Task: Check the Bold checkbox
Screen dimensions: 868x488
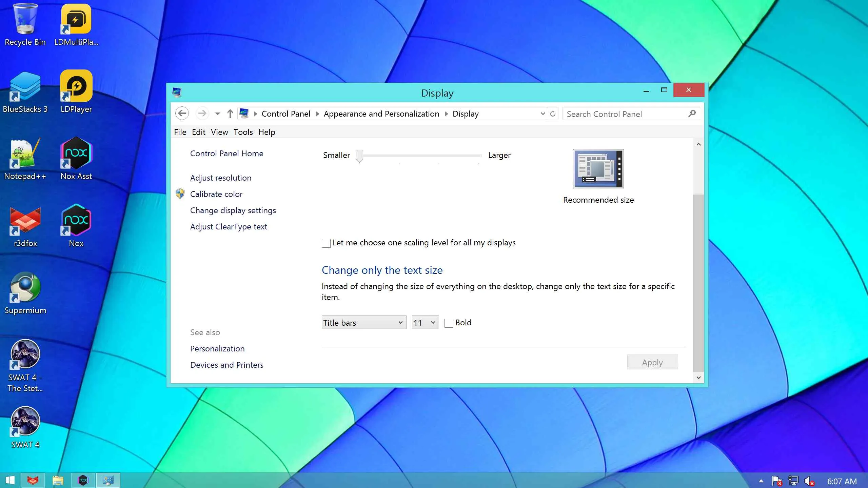Action: pyautogui.click(x=449, y=323)
